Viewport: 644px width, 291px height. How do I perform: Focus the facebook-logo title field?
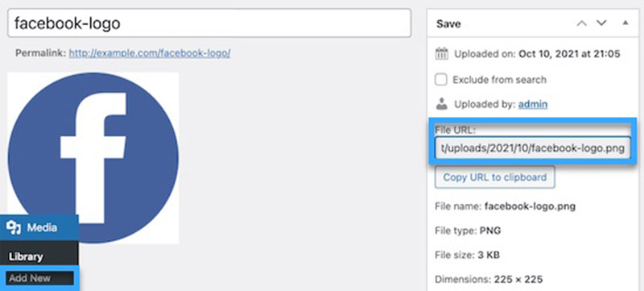coord(209,23)
